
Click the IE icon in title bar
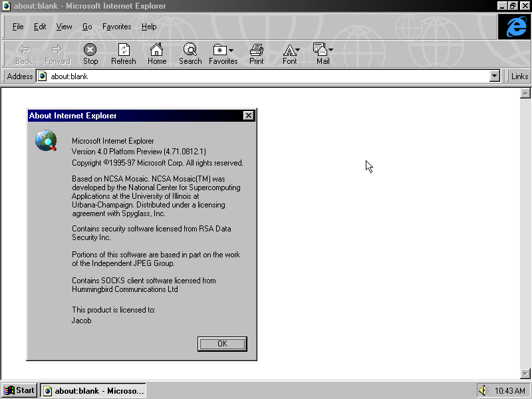(6, 6)
